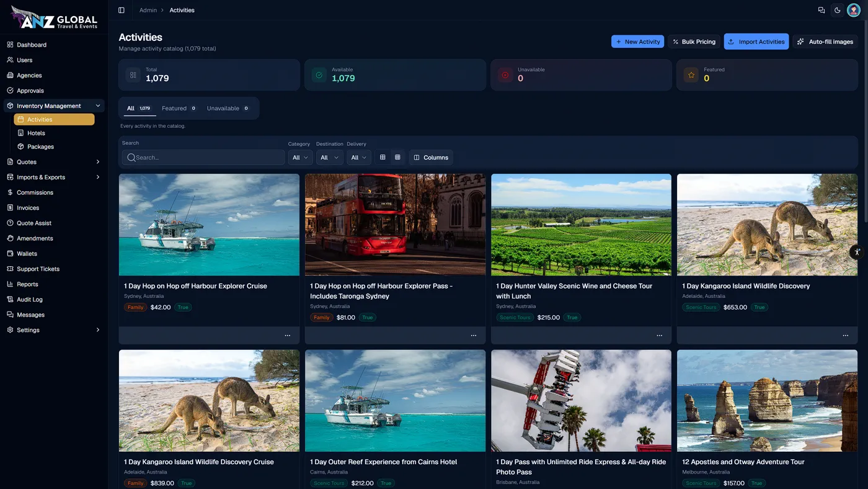The image size is (868, 489).
Task: Switch to grid view icon
Action: (397, 158)
